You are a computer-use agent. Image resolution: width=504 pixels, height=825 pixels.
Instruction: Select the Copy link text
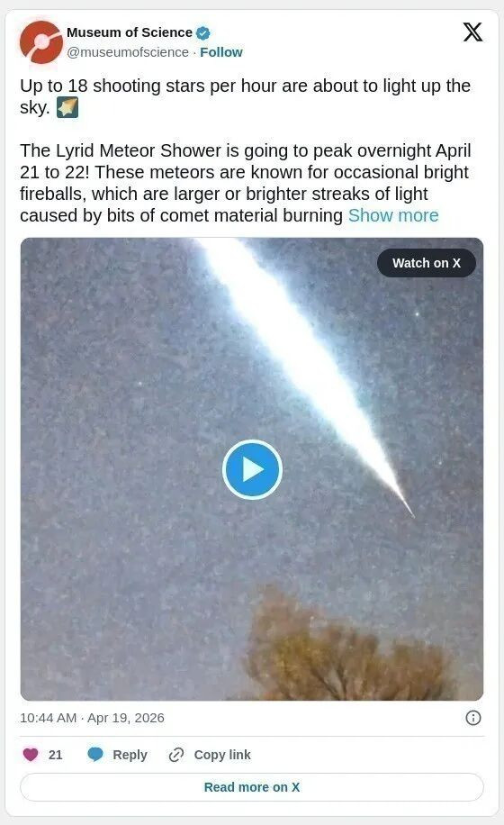tap(222, 755)
